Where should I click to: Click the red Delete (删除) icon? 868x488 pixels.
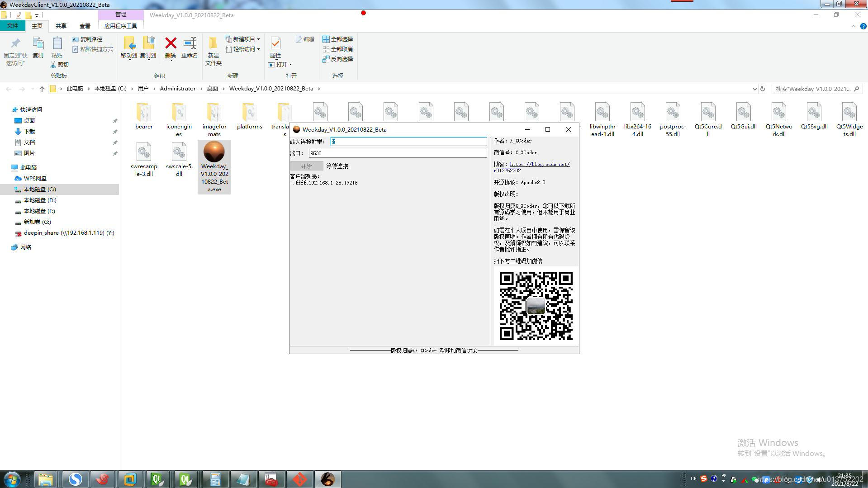tap(171, 43)
